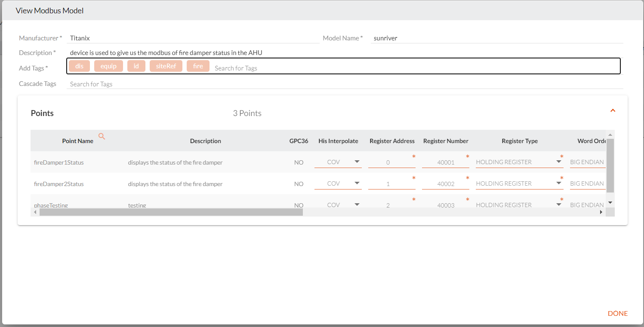
Task: Click the Manufacturer field containing Titanix
Action: [x=193, y=38]
